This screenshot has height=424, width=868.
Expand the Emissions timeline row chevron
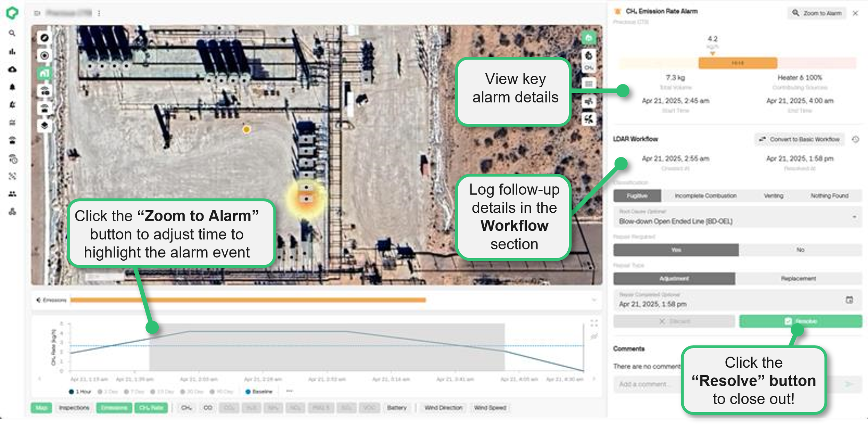[594, 300]
